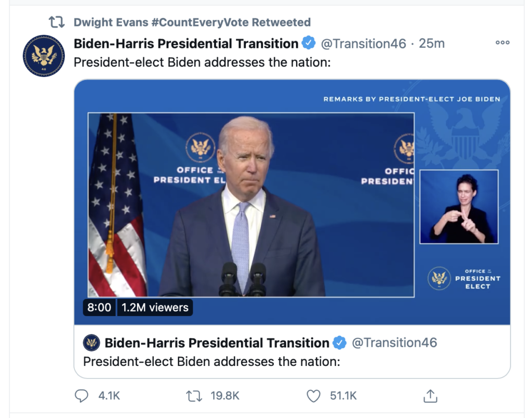Click the large Biden-Harris Transition profile avatar
Viewport: 532px width, 418px height.
[44, 56]
